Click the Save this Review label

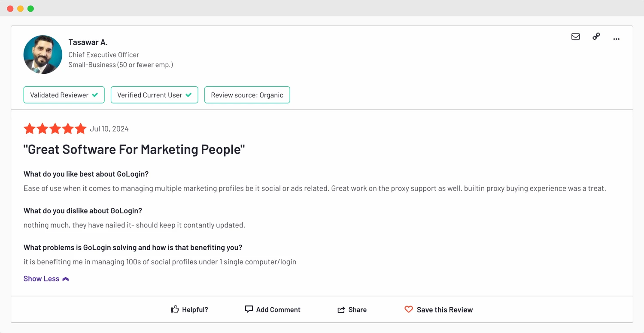[445, 310]
